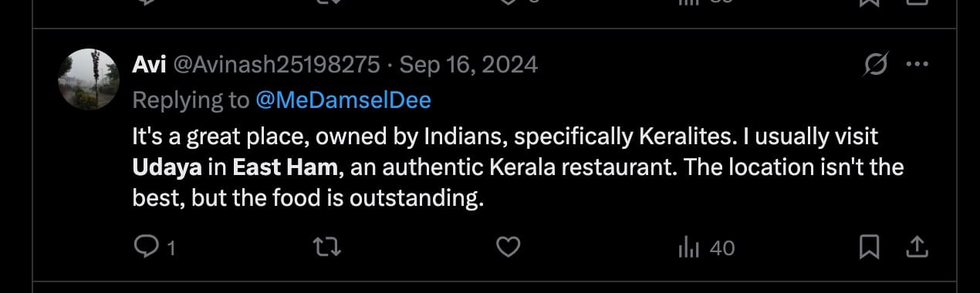This screenshot has height=293, width=980.
Task: Bookmark Avi's reply
Action: 870,248
